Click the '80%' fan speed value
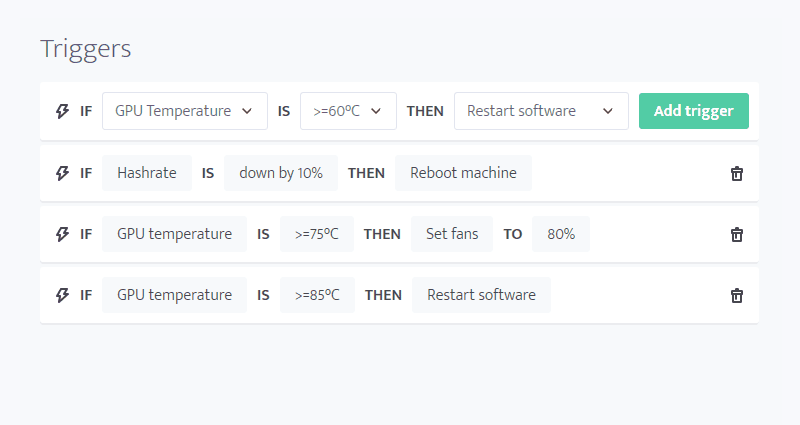Image resolution: width=800 pixels, height=425 pixels. point(561,234)
